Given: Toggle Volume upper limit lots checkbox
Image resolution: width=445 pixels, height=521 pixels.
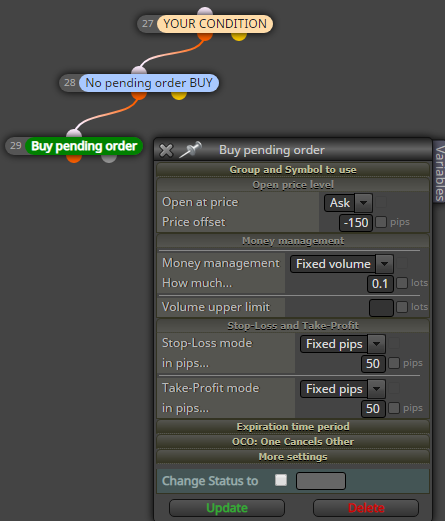Looking at the screenshot, I should (402, 307).
